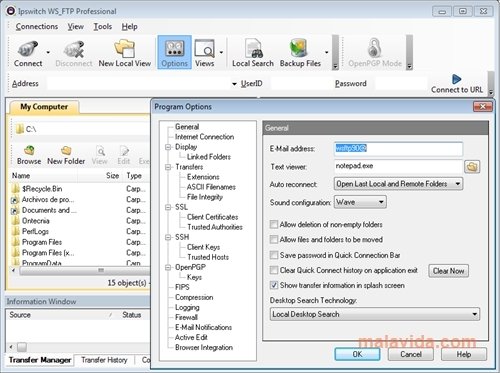Click the Help button in Program Options
This screenshot has width=500, height=373.
pos(464,354)
